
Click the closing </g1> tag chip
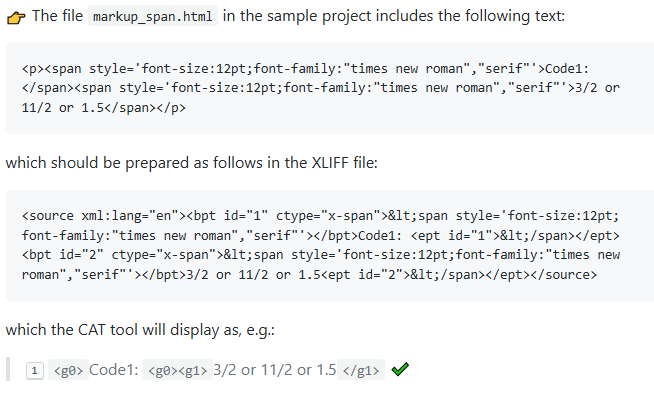point(361,370)
